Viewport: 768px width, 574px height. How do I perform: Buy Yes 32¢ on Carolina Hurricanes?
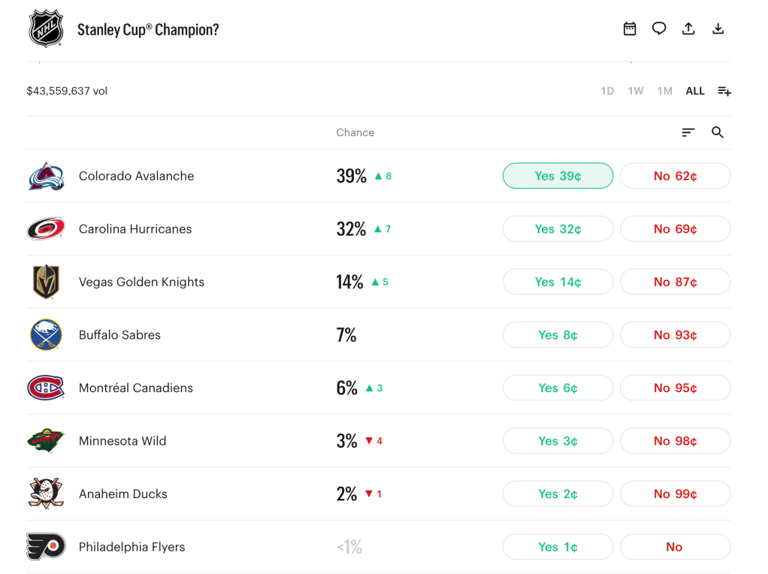coord(558,229)
